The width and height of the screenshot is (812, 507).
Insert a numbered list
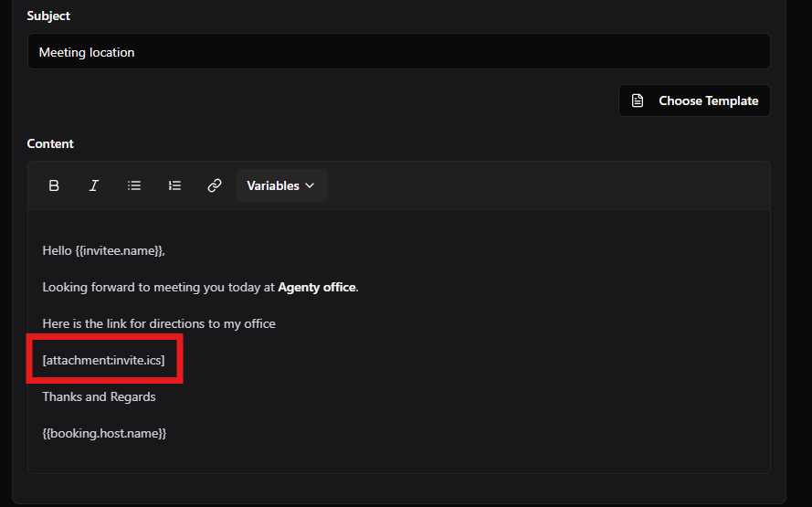[174, 185]
